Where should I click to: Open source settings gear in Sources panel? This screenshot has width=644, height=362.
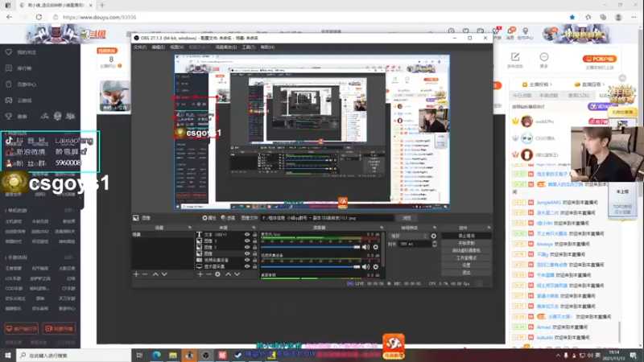tap(217, 274)
